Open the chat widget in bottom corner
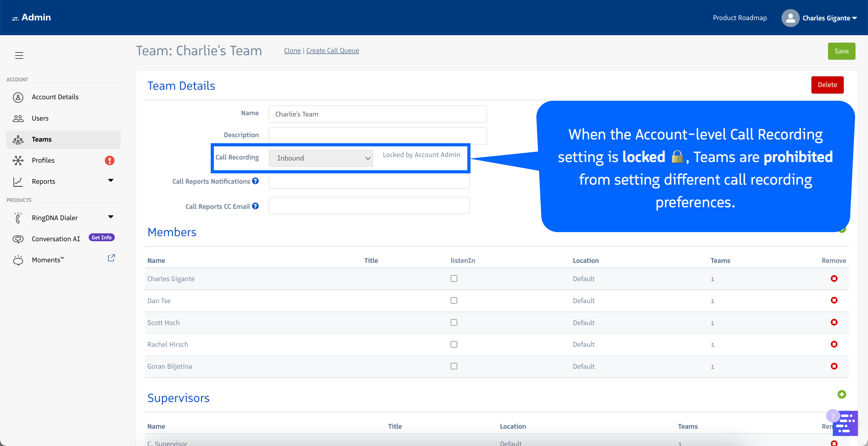Screen dimensions: 868x446 (846, 423)
